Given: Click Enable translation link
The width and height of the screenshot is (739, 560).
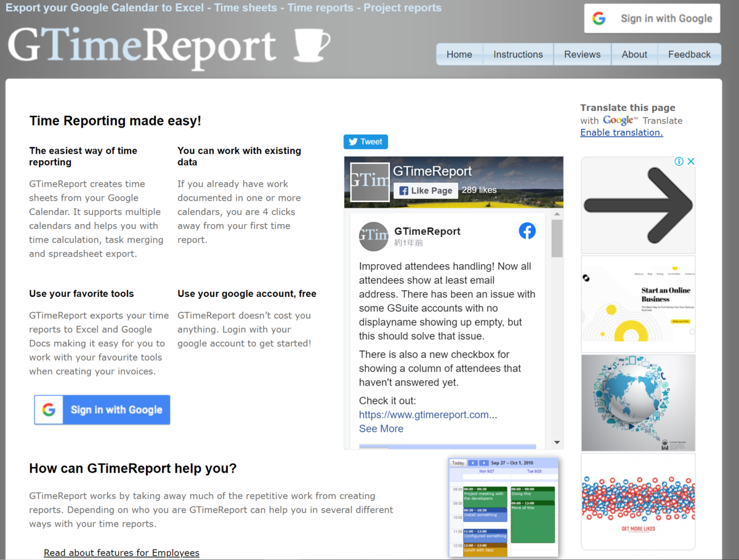Looking at the screenshot, I should click(x=621, y=132).
